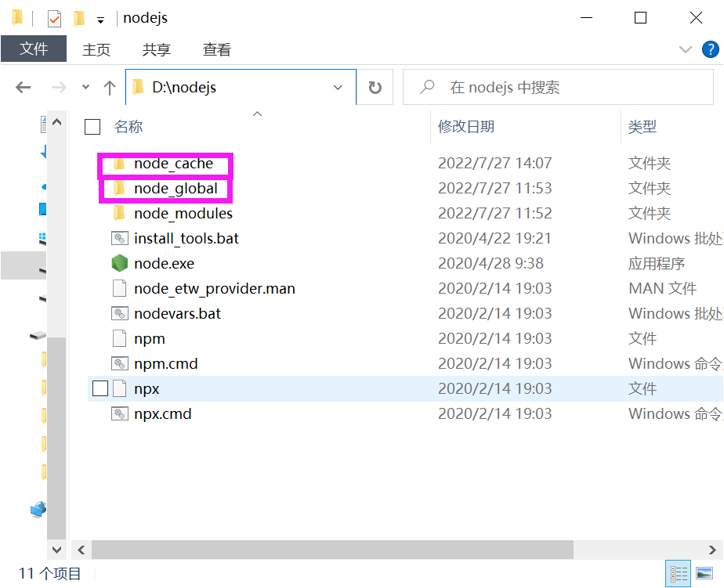Refresh the nodejs folder view

(x=375, y=87)
